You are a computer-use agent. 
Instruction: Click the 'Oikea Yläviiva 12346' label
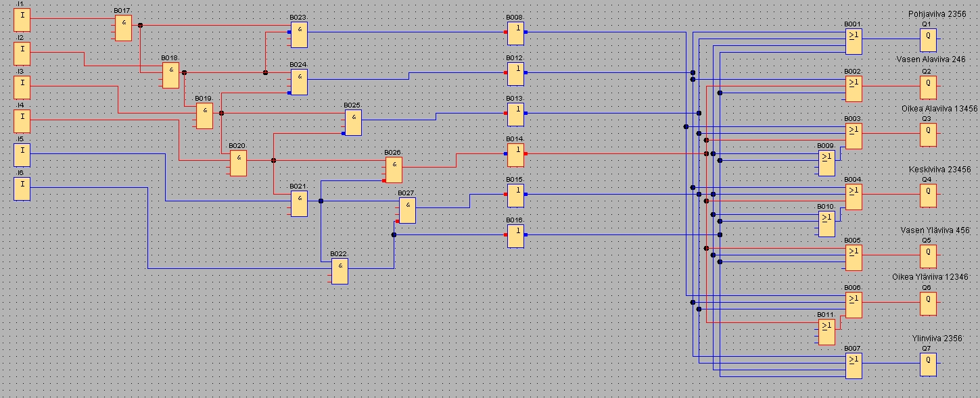coord(931,276)
